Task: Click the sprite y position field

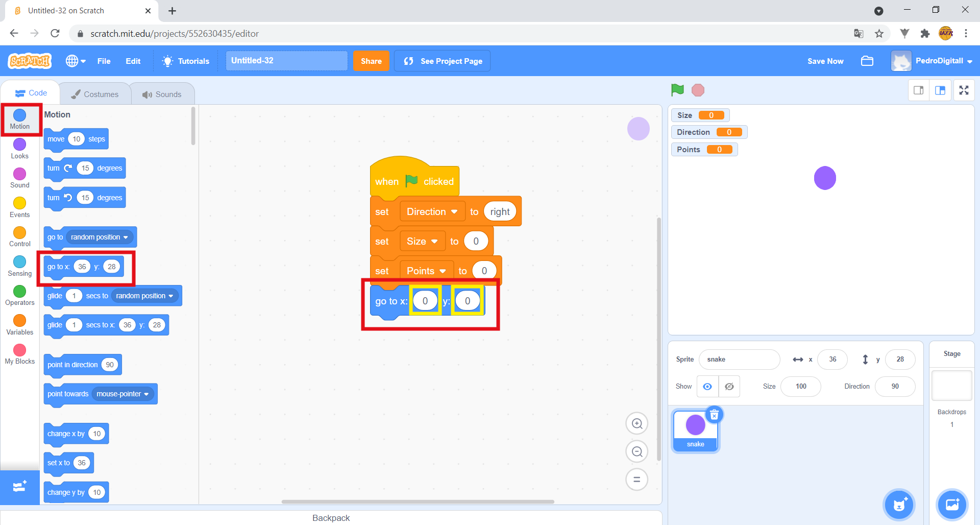Action: coord(900,360)
